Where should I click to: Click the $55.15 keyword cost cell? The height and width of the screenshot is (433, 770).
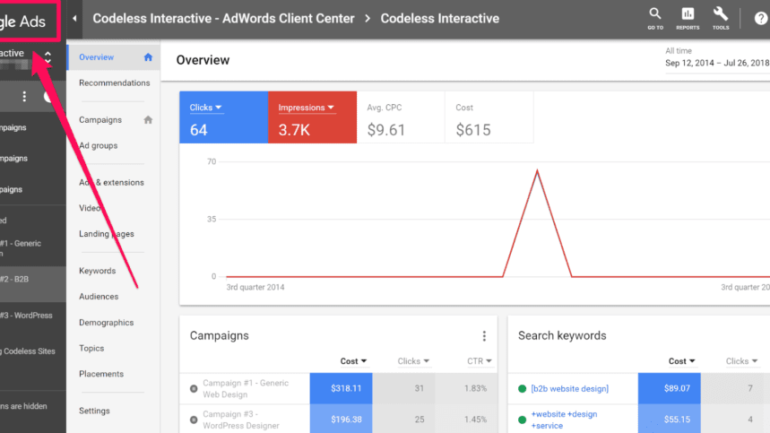click(x=669, y=419)
